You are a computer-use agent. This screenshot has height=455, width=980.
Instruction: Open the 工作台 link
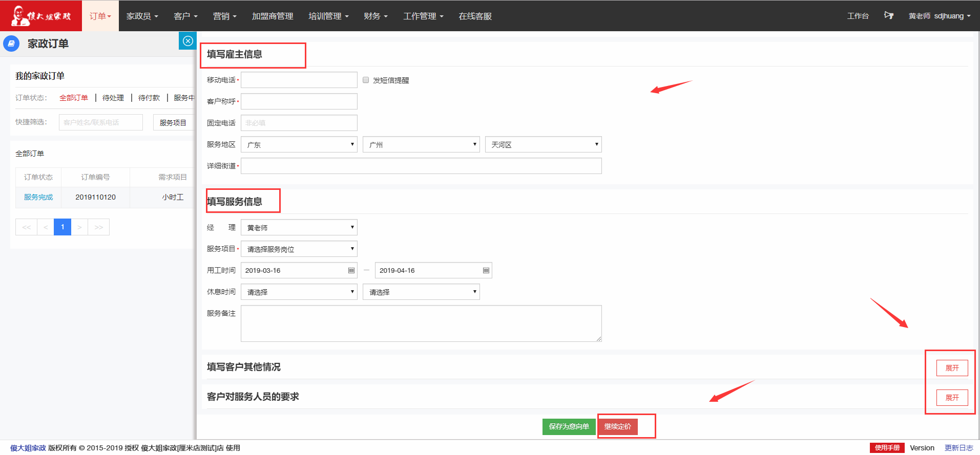[x=858, y=16]
